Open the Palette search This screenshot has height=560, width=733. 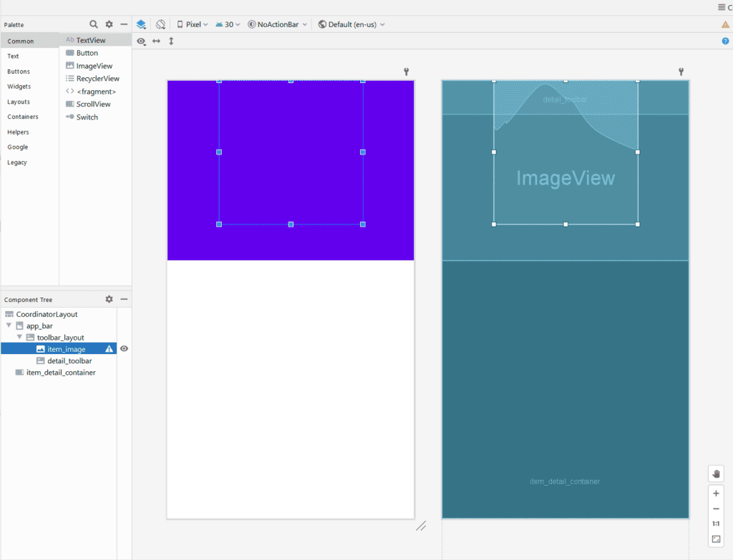point(94,24)
